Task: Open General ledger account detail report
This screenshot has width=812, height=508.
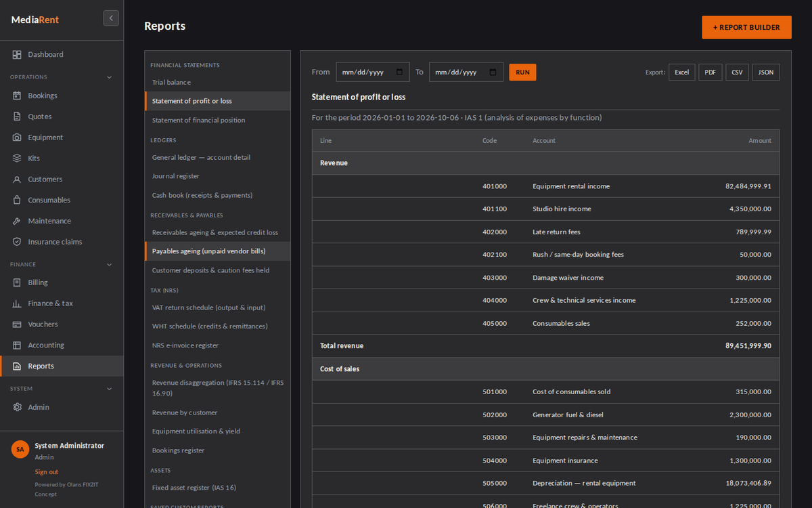Action: (218, 158)
